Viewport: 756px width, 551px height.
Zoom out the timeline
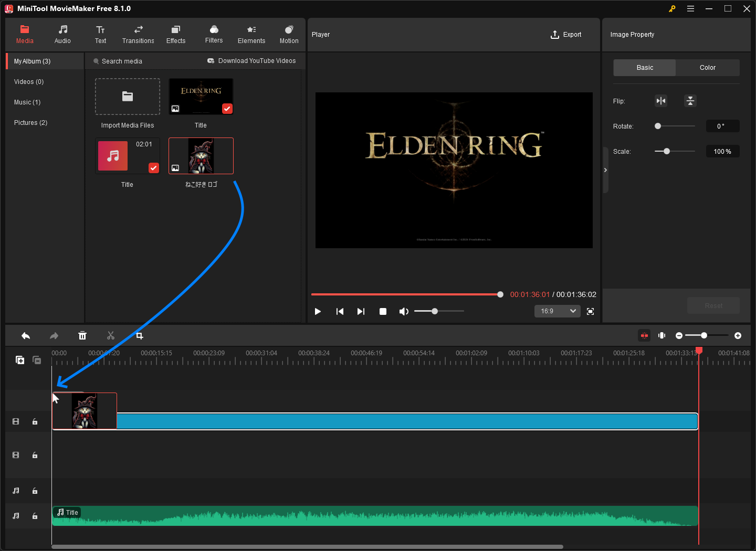click(679, 335)
